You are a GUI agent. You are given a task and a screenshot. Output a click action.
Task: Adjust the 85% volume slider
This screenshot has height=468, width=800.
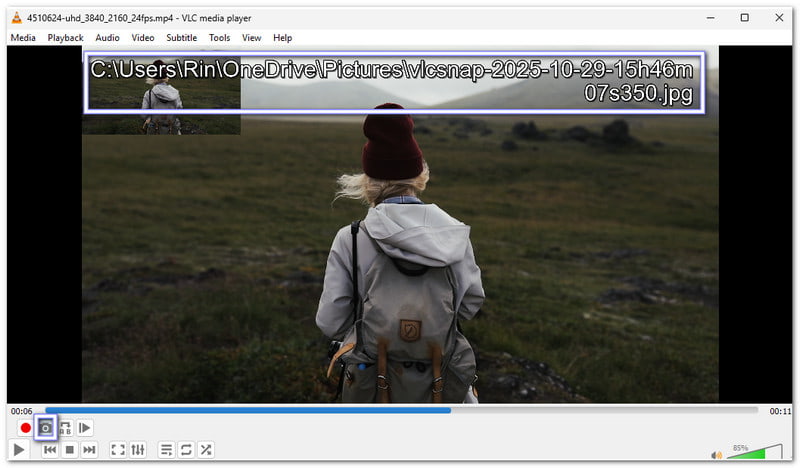pyautogui.click(x=755, y=453)
